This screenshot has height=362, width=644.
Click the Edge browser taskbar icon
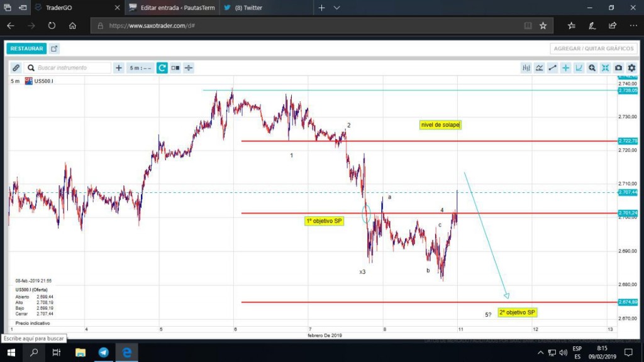click(127, 353)
